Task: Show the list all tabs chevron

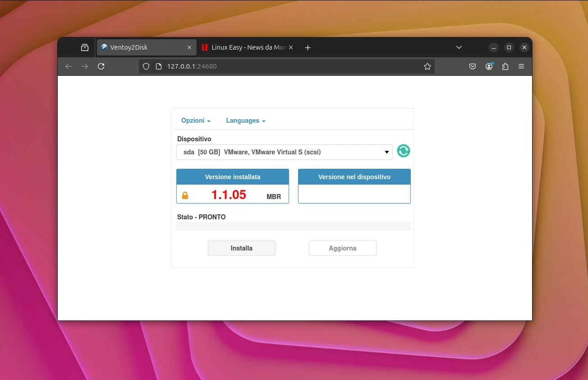Action: (459, 47)
